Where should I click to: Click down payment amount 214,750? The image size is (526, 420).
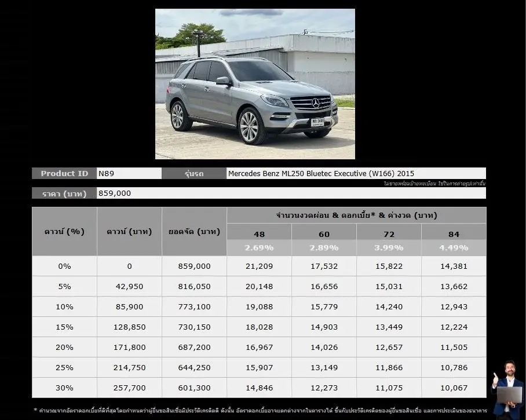click(x=130, y=368)
